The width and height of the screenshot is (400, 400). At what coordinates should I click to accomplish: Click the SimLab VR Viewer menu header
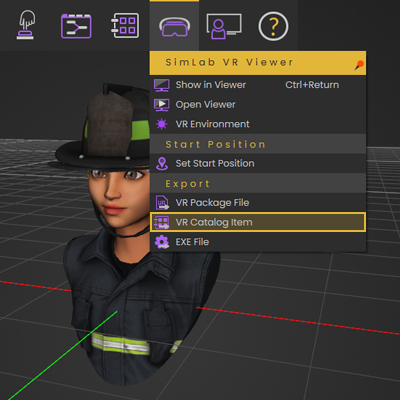tap(258, 63)
